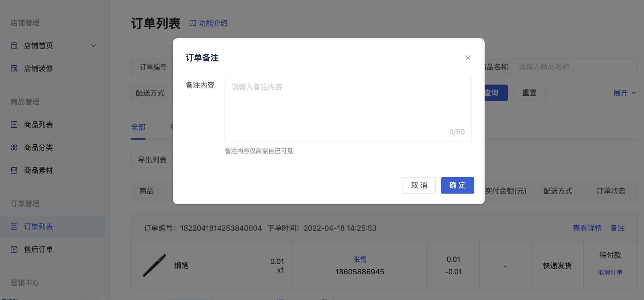Viewport: 644px width, 300px height.
Task: Click the 取消订单 link
Action: coord(610,272)
